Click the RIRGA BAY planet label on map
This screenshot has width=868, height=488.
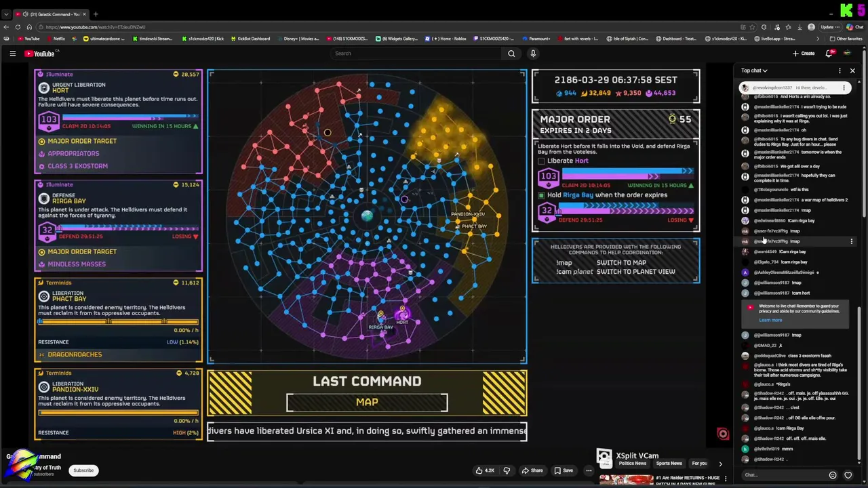point(380,327)
